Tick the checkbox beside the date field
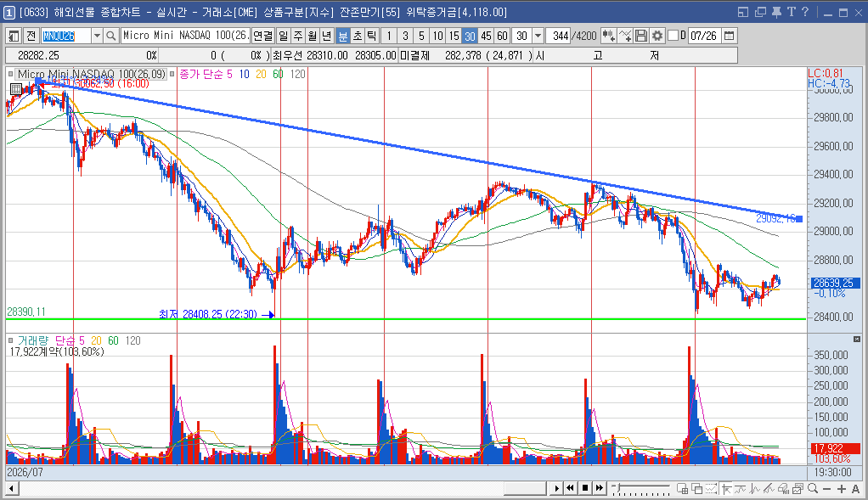 [674, 36]
